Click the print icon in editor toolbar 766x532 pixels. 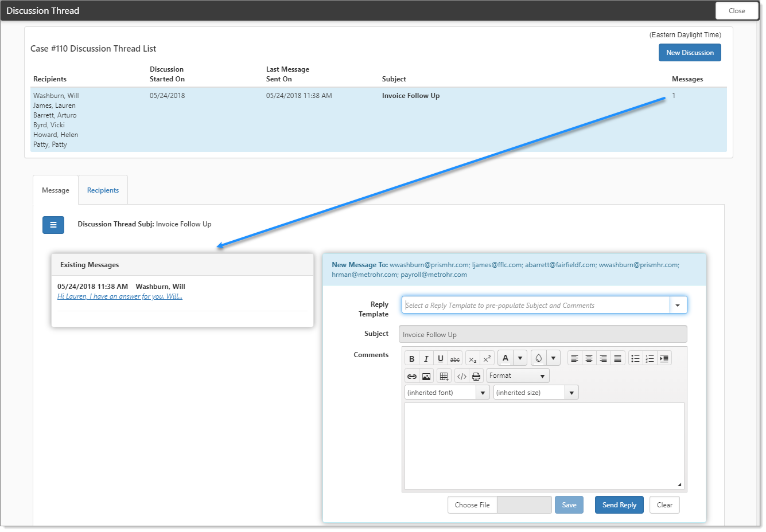tap(476, 377)
